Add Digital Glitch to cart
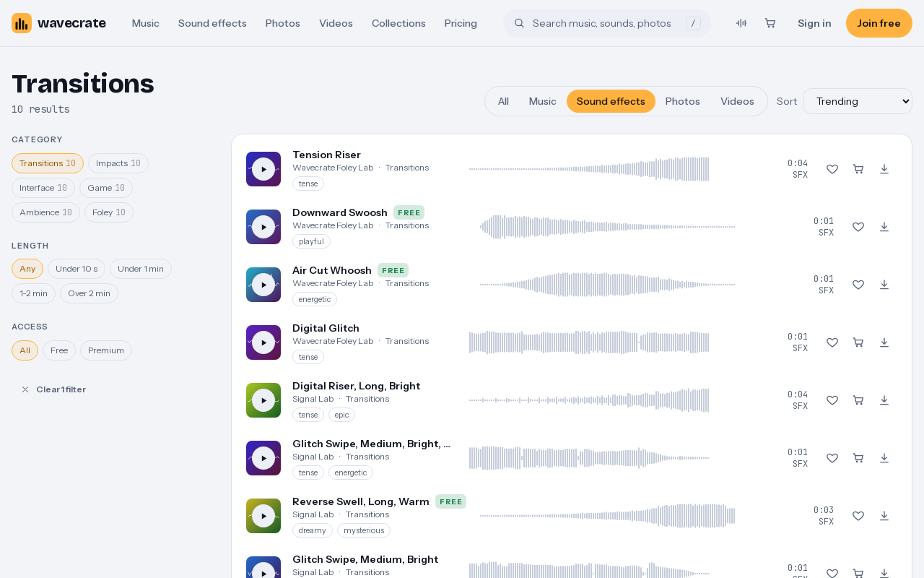The width and height of the screenshot is (924, 578). tap(858, 342)
